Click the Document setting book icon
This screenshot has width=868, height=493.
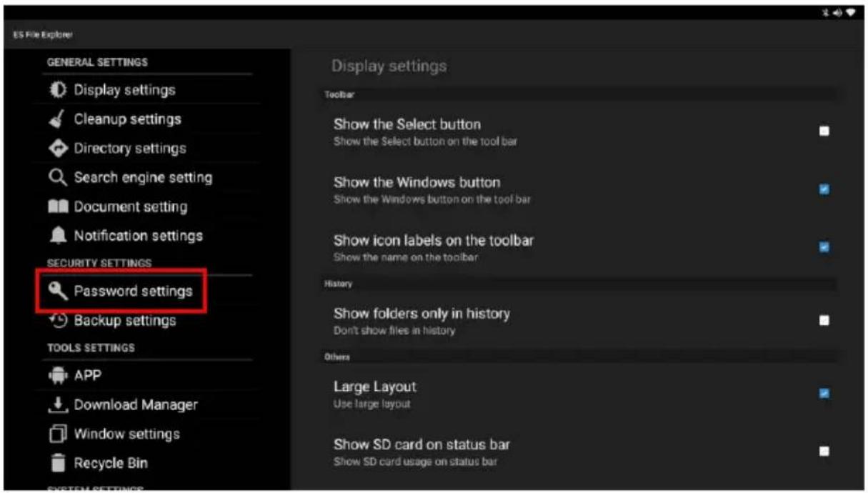click(58, 207)
